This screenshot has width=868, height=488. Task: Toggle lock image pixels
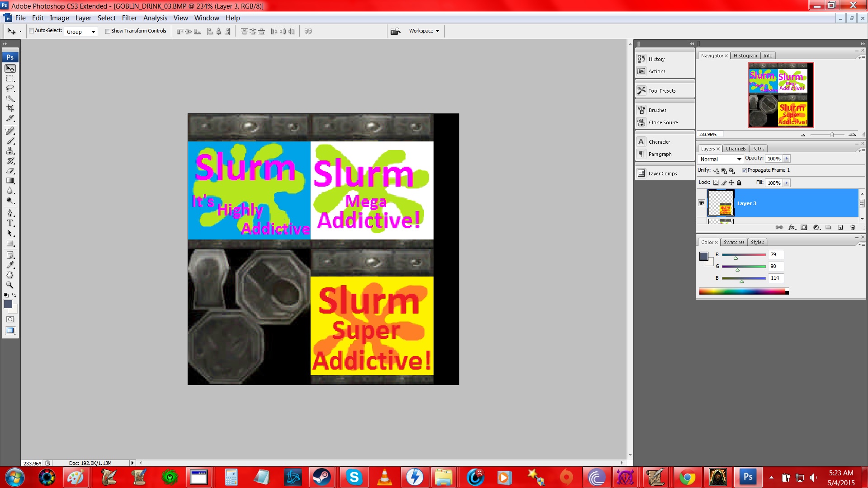pos(724,183)
